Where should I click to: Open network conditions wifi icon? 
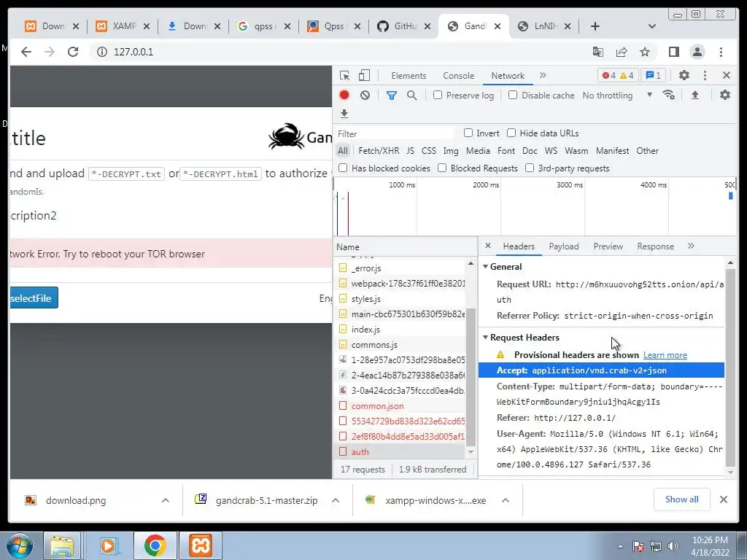click(669, 95)
